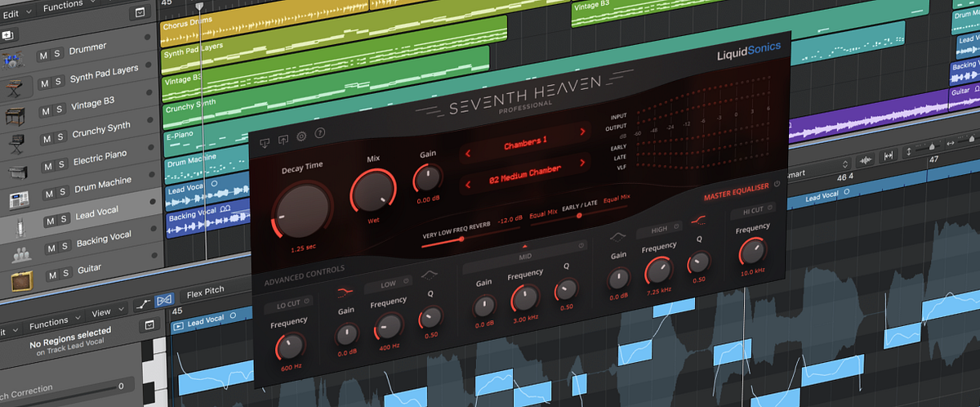980x407 pixels.
Task: Click the reverb main Gain knob
Action: 428,177
